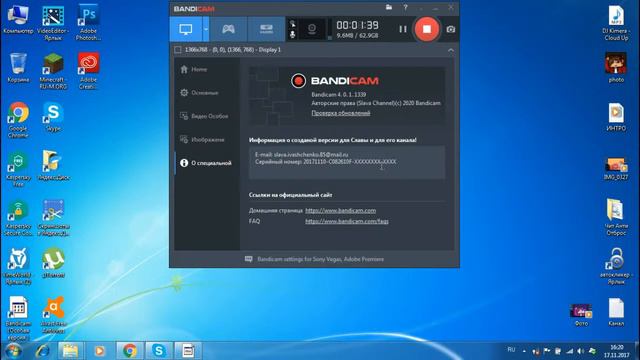Open the Изображения section in sidebar

pyautogui.click(x=202, y=140)
